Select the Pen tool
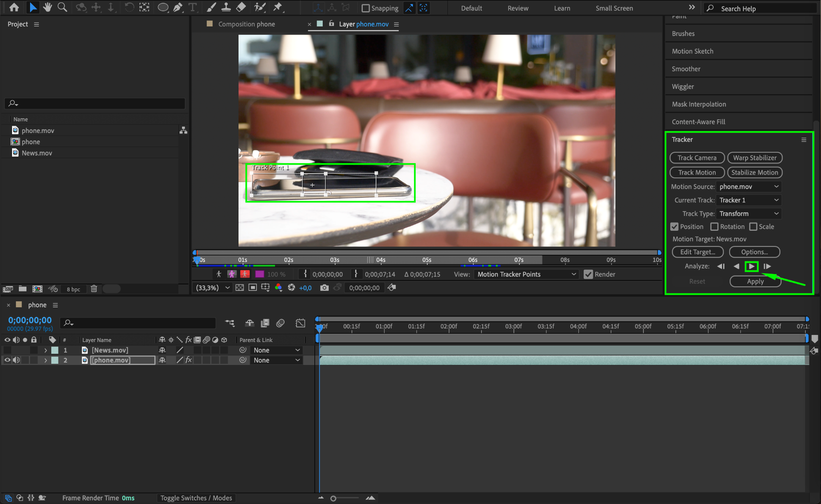 178,7
